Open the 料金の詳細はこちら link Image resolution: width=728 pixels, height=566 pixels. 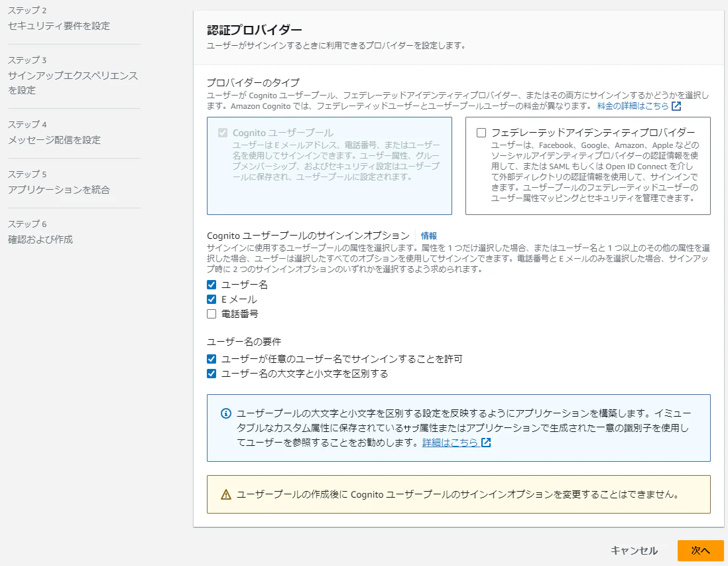[x=633, y=106]
